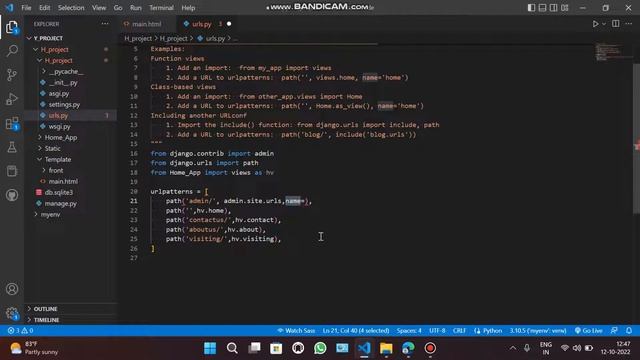Expand the Static folder
This screenshot has height=360, width=640.
(53, 149)
